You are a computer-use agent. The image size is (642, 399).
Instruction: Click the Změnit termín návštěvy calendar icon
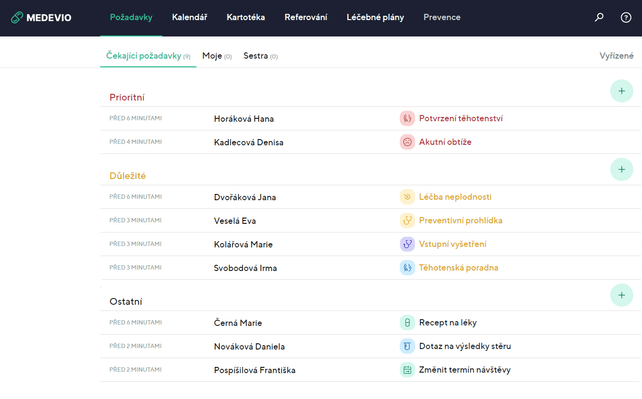407,370
